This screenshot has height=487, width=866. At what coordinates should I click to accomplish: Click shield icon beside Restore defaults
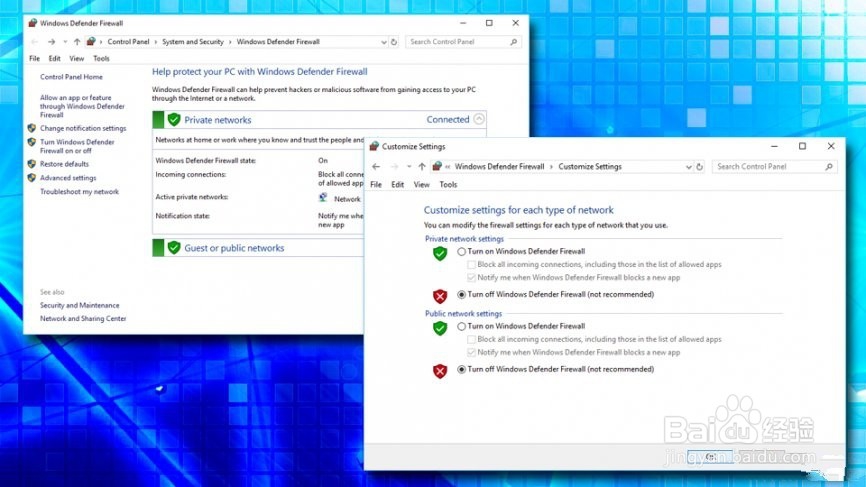31,164
